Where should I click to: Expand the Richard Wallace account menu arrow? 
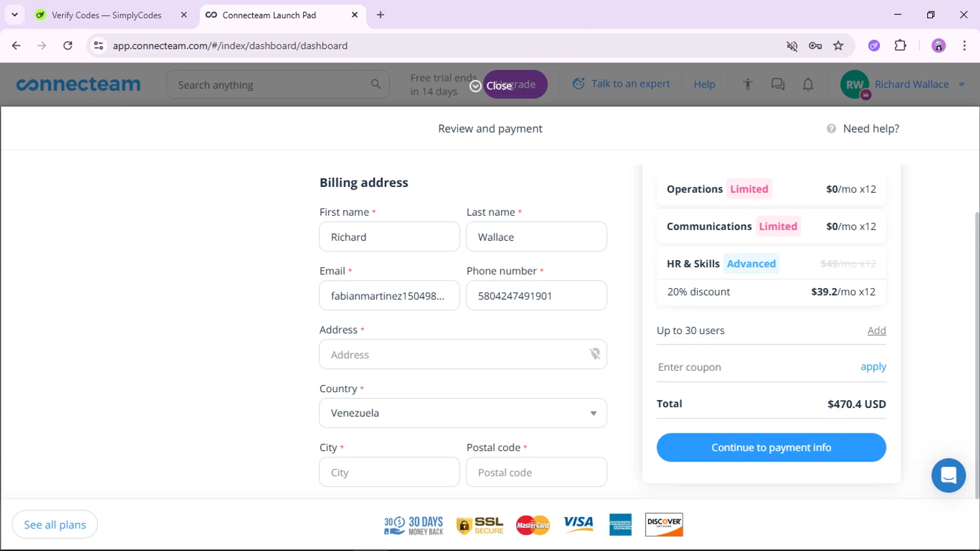pos(962,84)
